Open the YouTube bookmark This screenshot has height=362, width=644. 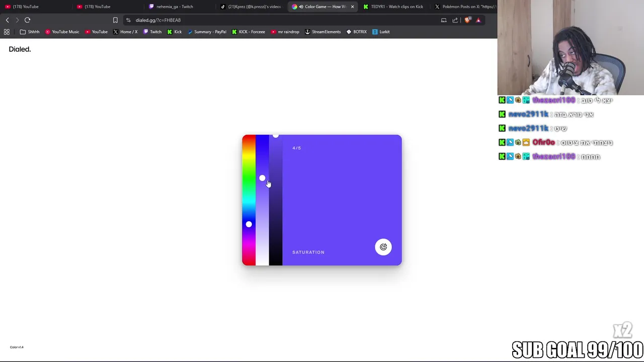tap(96, 32)
